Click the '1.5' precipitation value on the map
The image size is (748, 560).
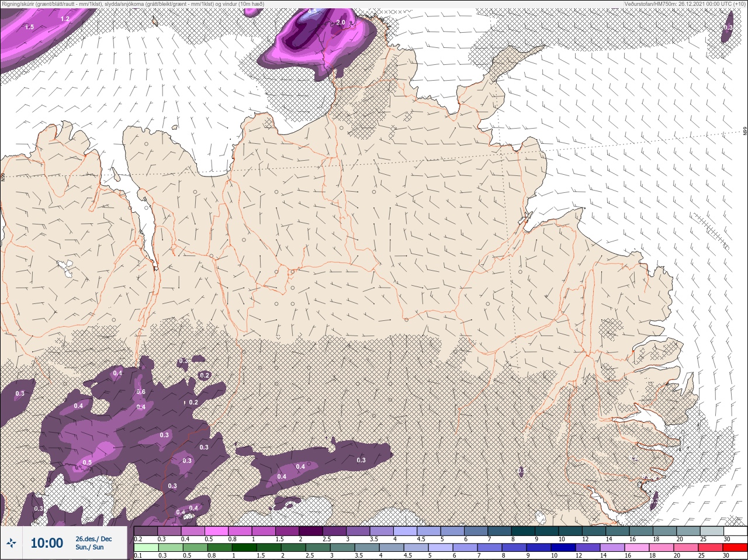(x=29, y=27)
